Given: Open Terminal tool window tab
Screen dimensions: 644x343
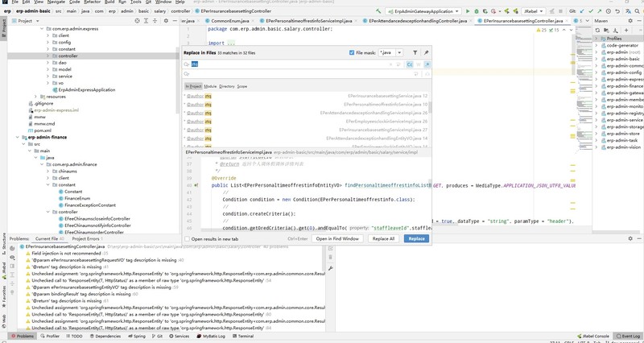Looking at the screenshot, I should point(243,336).
